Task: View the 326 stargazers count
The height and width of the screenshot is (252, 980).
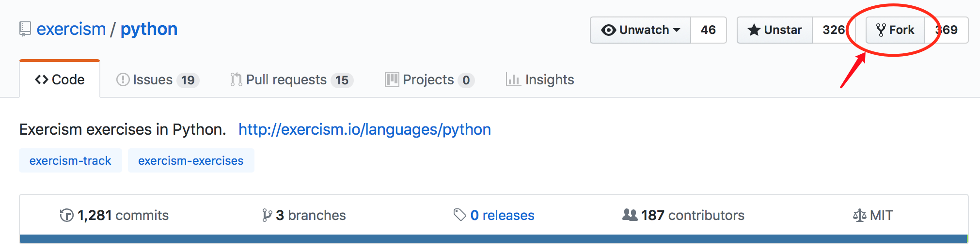Action: click(x=833, y=30)
